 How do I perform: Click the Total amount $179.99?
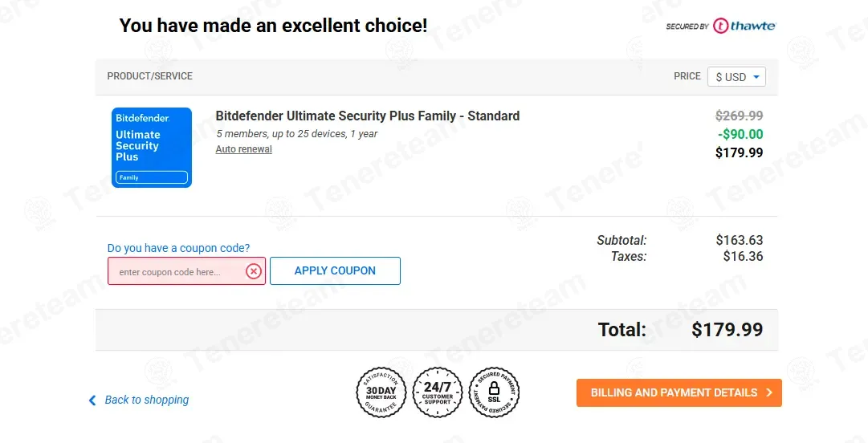tap(727, 329)
